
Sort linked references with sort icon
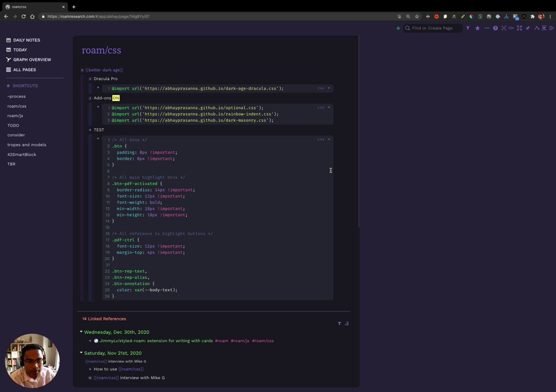(347, 323)
